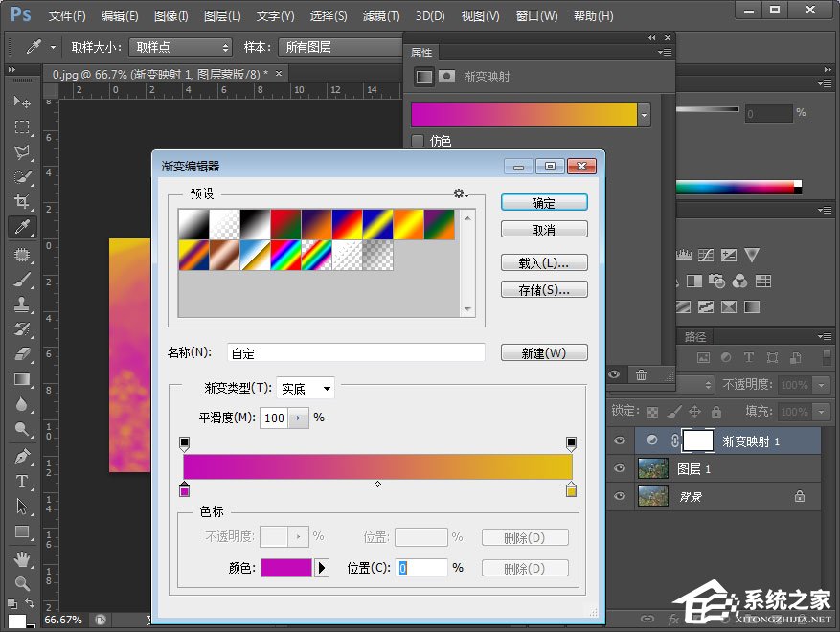Select the Pen tool

pos(21,456)
